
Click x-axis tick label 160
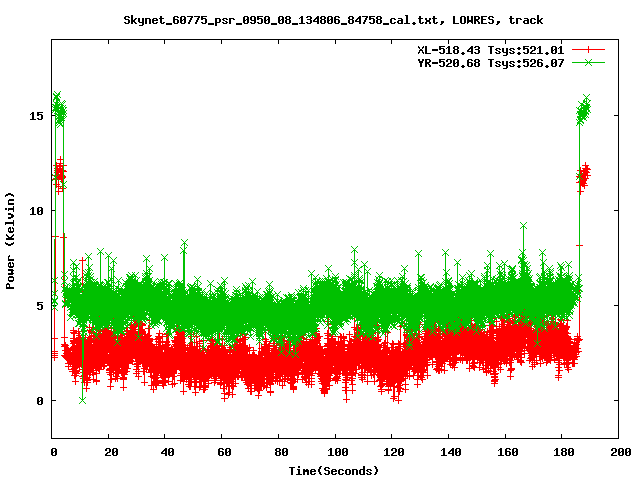[x=507, y=452]
